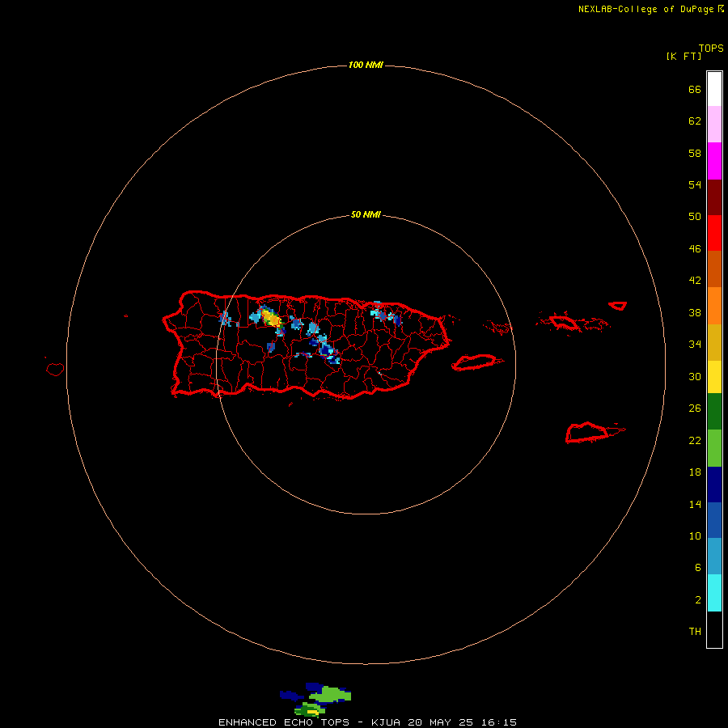Pick the orange 42 kft legend swatch
Screen dimensions: 728x728
coord(714,306)
